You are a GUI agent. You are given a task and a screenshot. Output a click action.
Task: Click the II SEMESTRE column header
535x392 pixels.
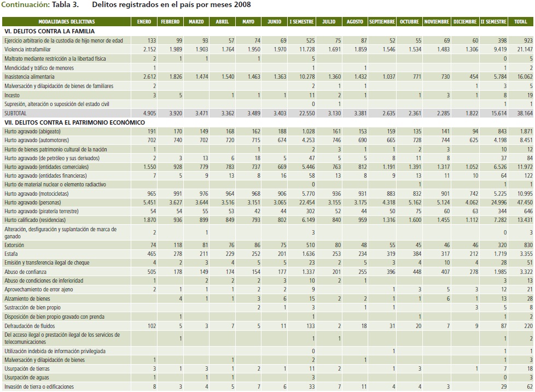coord(493,22)
